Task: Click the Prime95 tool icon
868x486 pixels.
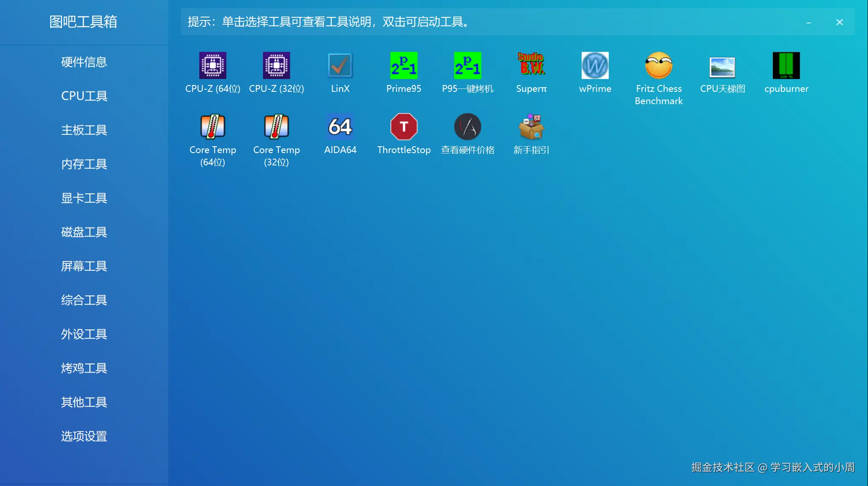Action: [x=404, y=65]
